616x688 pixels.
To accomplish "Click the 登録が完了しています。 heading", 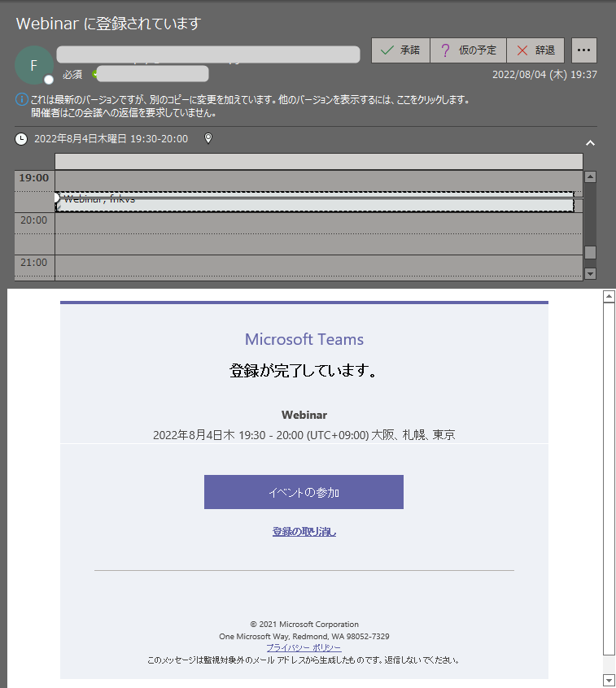I will pyautogui.click(x=304, y=371).
